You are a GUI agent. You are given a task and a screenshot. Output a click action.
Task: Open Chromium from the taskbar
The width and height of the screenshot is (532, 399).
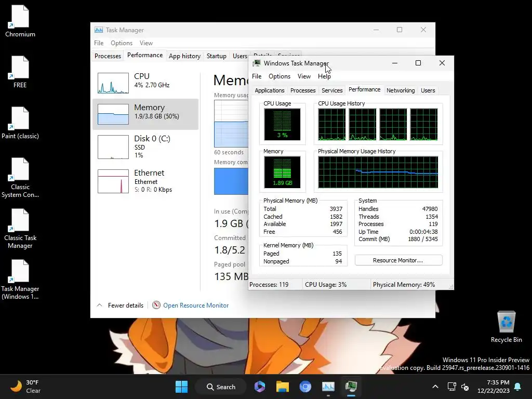click(x=305, y=387)
